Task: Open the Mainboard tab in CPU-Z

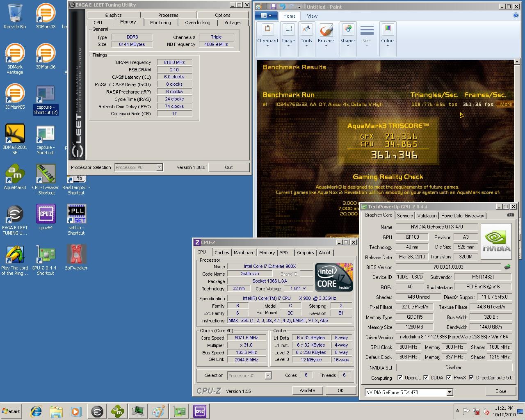Action: click(244, 253)
